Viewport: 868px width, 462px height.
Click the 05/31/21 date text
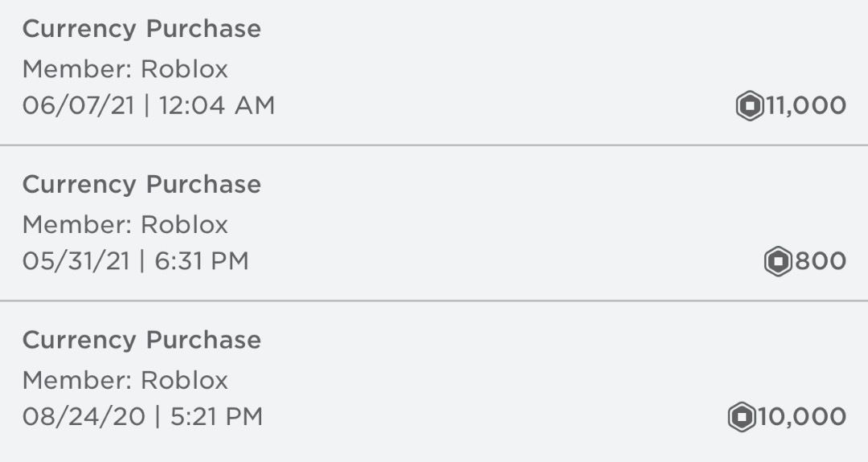[x=76, y=262]
